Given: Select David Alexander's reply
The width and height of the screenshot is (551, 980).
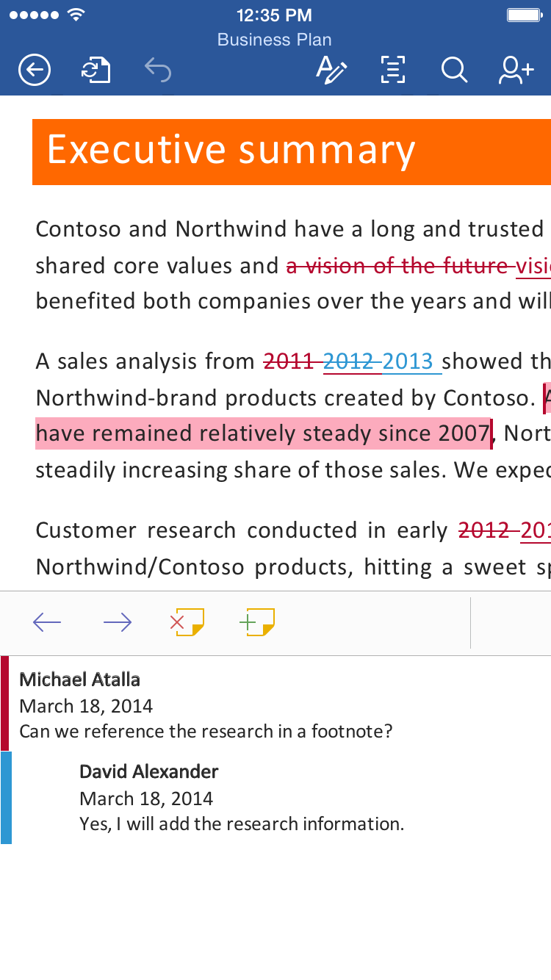Looking at the screenshot, I should pos(242,797).
